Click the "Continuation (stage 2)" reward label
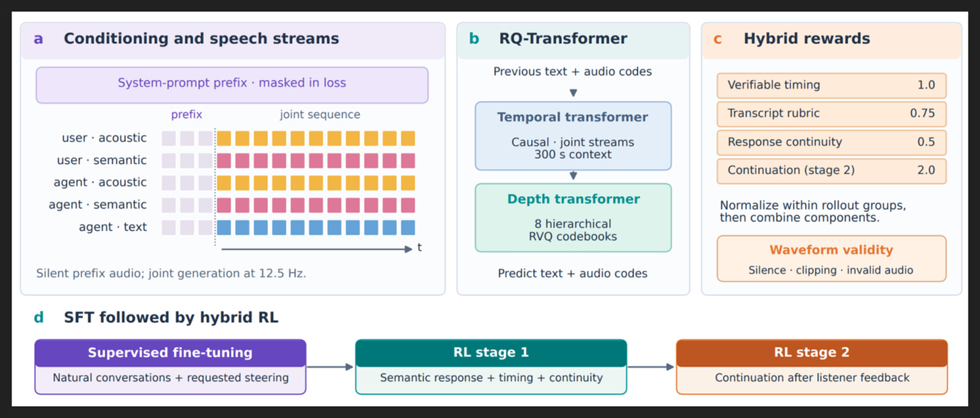 coord(791,170)
